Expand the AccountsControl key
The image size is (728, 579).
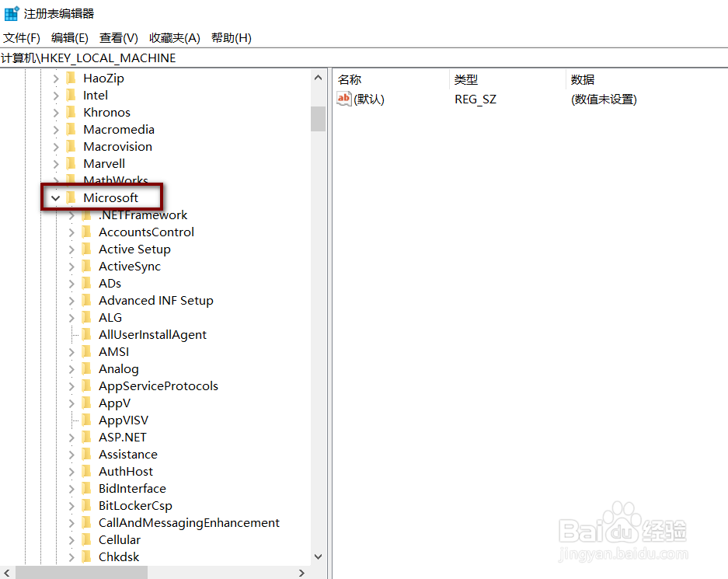71,232
